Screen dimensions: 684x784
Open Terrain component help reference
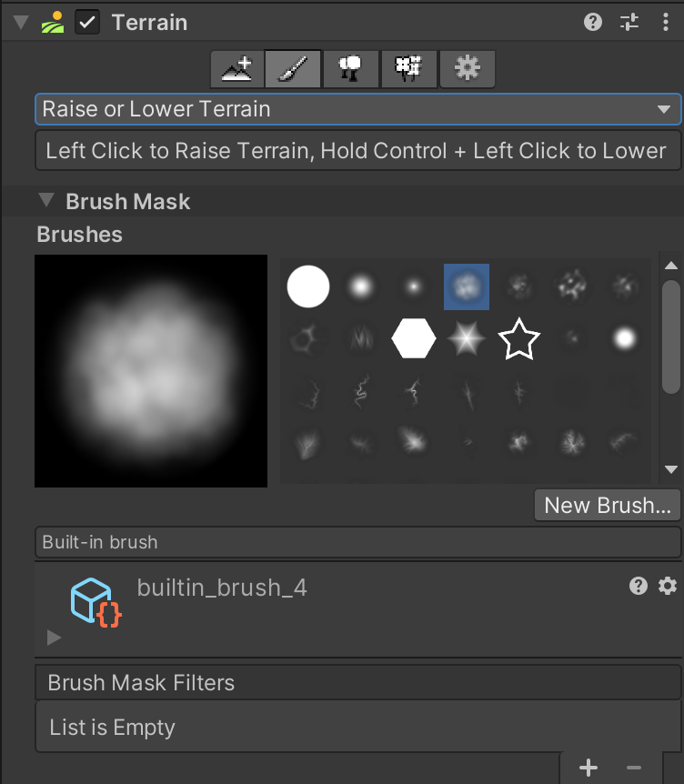593,22
